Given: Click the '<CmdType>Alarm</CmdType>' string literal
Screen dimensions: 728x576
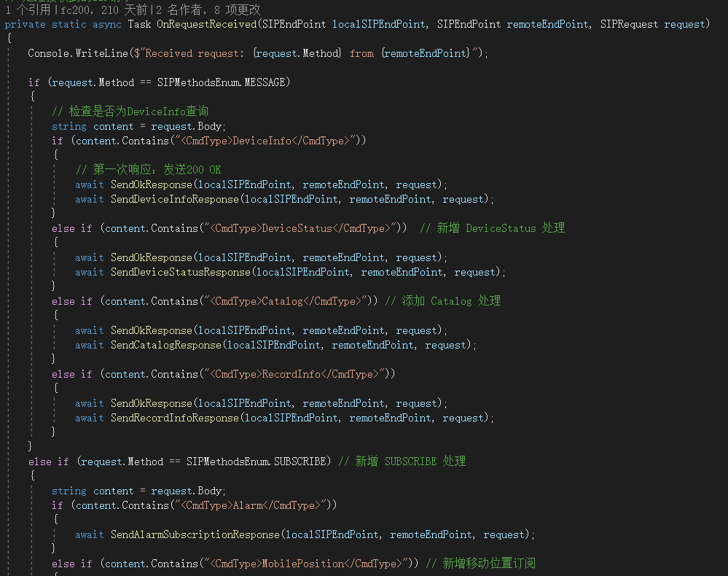Looking at the screenshot, I should pos(251,505).
